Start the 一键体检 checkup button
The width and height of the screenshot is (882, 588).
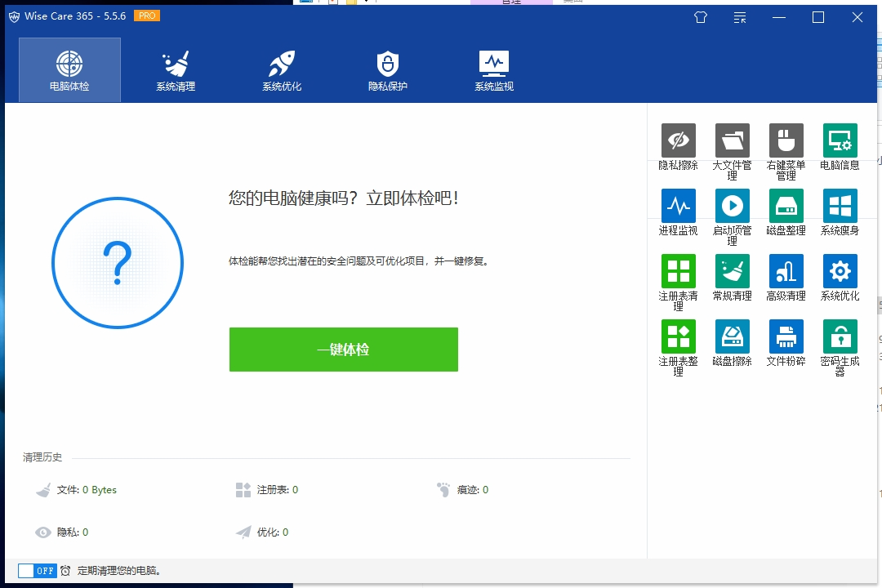344,350
